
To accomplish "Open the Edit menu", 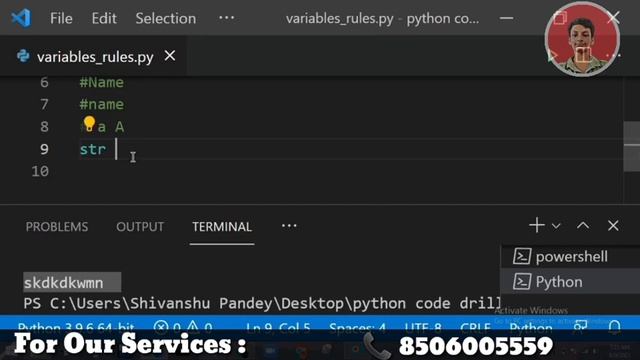I will [x=104, y=18].
